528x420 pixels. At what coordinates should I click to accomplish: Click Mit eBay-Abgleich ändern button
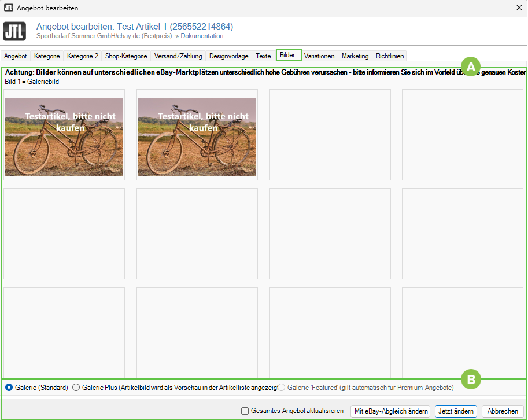[x=390, y=411]
